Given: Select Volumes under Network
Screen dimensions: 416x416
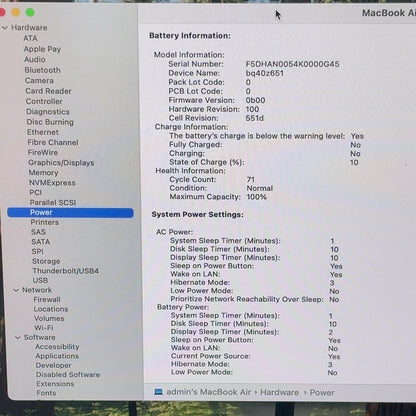Looking at the screenshot, I should point(49,318).
